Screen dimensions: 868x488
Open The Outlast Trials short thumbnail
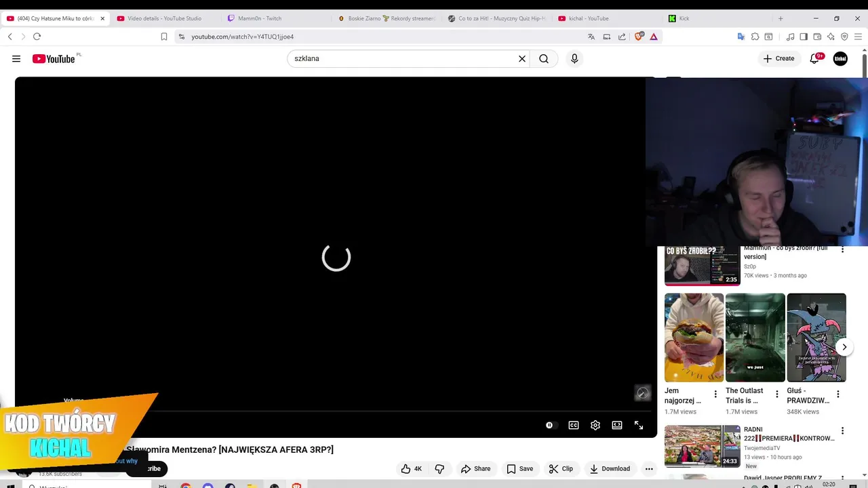[755, 338]
